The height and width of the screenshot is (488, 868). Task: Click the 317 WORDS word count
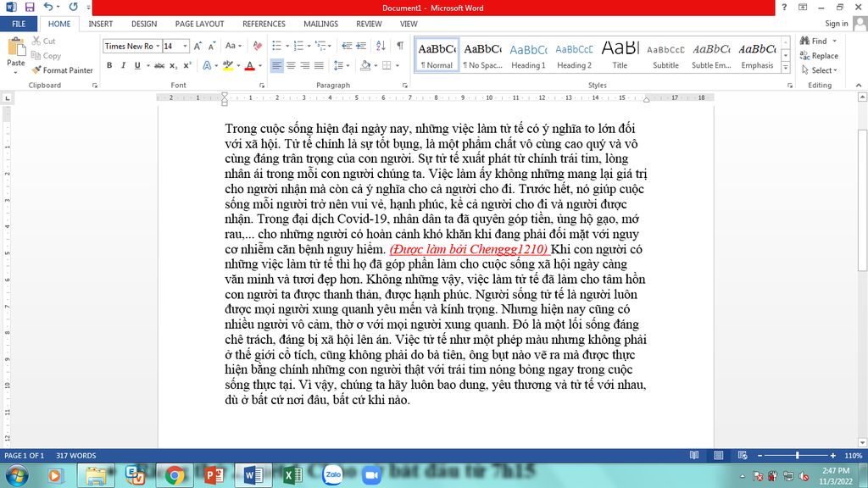[75, 455]
